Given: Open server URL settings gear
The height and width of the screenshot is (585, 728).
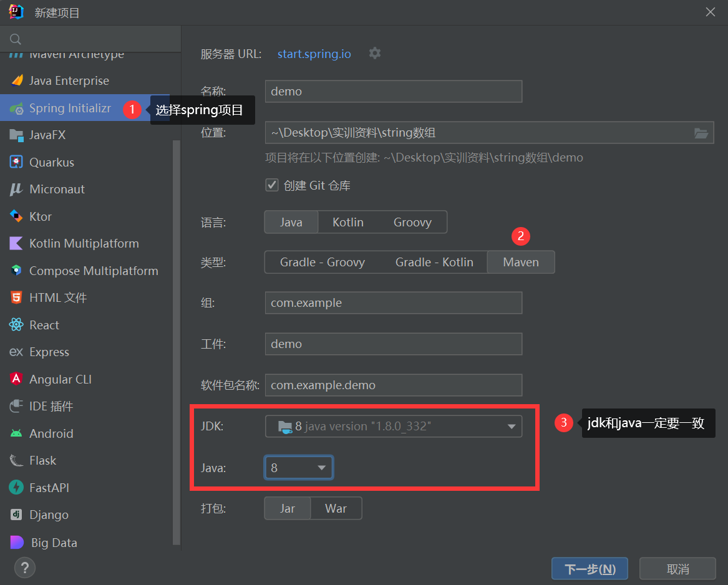Looking at the screenshot, I should pyautogui.click(x=375, y=54).
